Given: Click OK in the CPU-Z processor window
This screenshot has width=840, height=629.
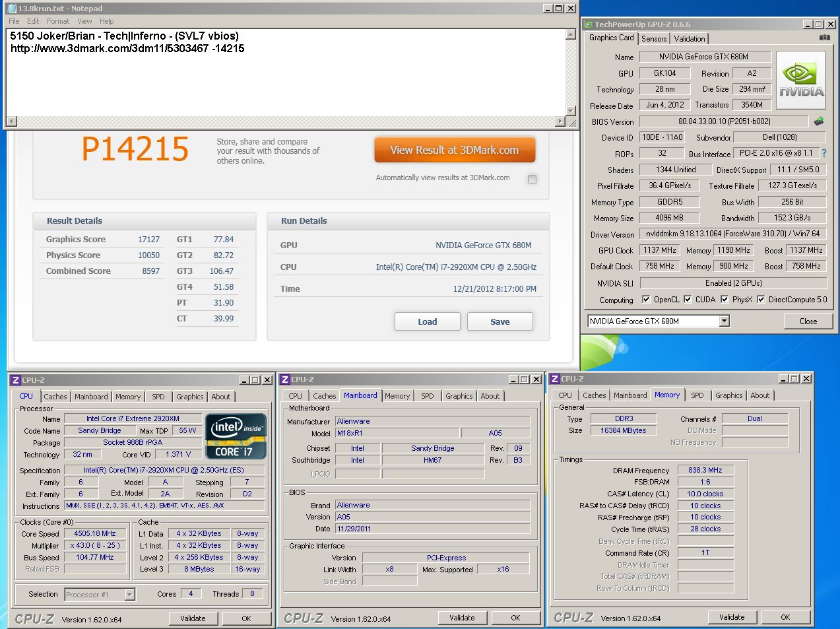Looking at the screenshot, I should (x=246, y=618).
